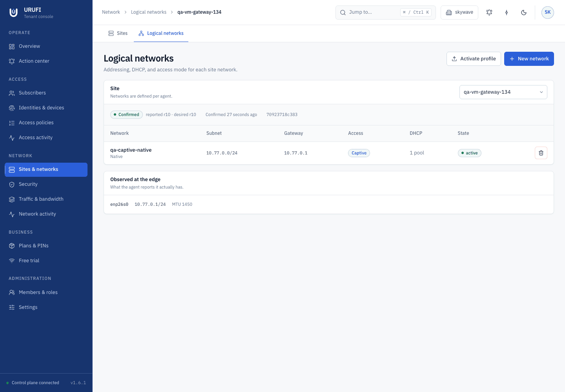Viewport: 565px width, 392px height.
Task: Click Logical networks breadcrumb link
Action: point(149,12)
